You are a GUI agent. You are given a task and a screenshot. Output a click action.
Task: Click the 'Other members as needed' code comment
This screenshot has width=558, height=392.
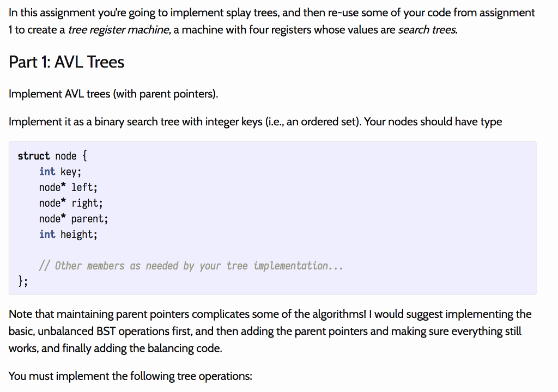pyautogui.click(x=191, y=266)
